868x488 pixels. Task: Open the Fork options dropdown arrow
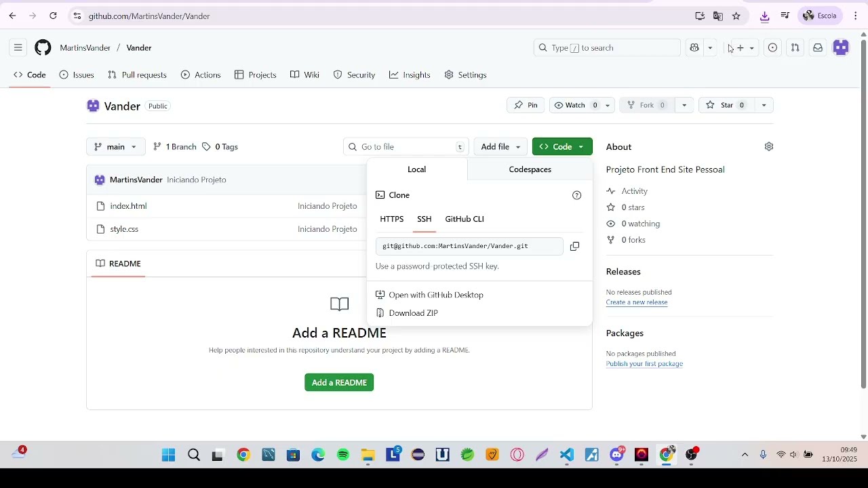point(684,105)
